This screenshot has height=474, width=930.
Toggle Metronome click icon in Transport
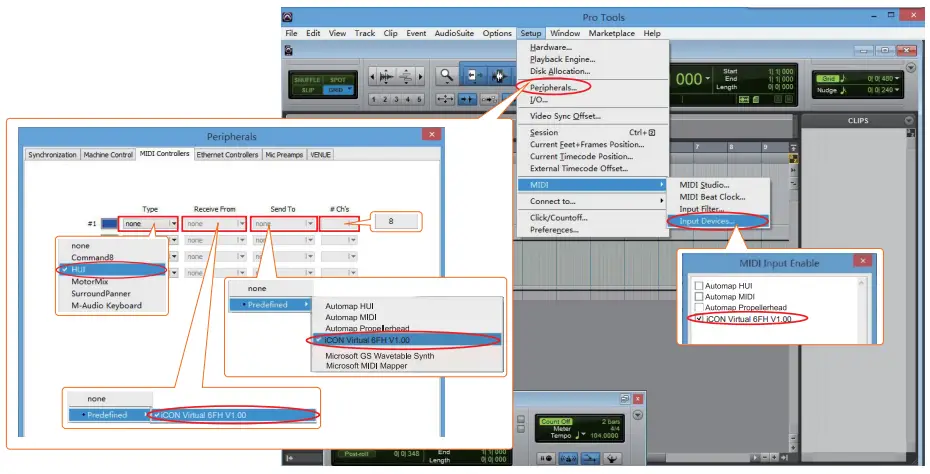coord(568,458)
